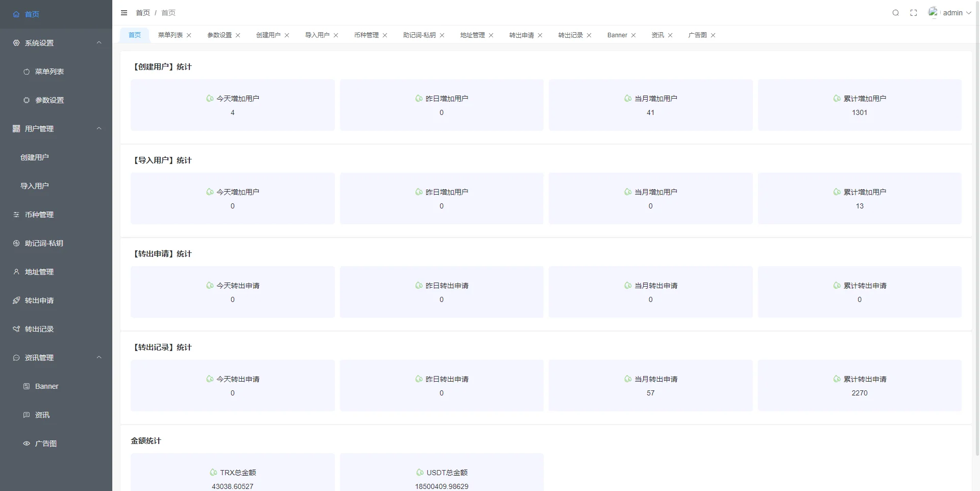The height and width of the screenshot is (491, 980).
Task: Close the 广告图 tab
Action: 713,35
